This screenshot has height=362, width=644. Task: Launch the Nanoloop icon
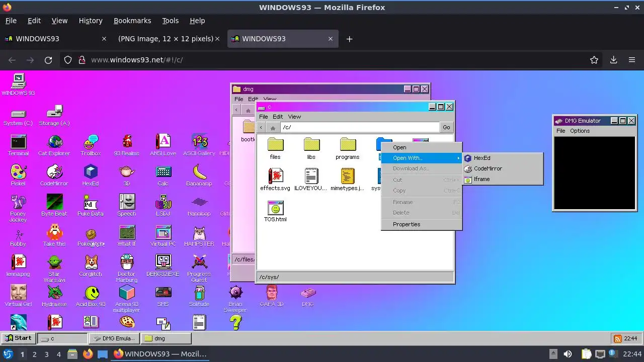click(x=199, y=206)
